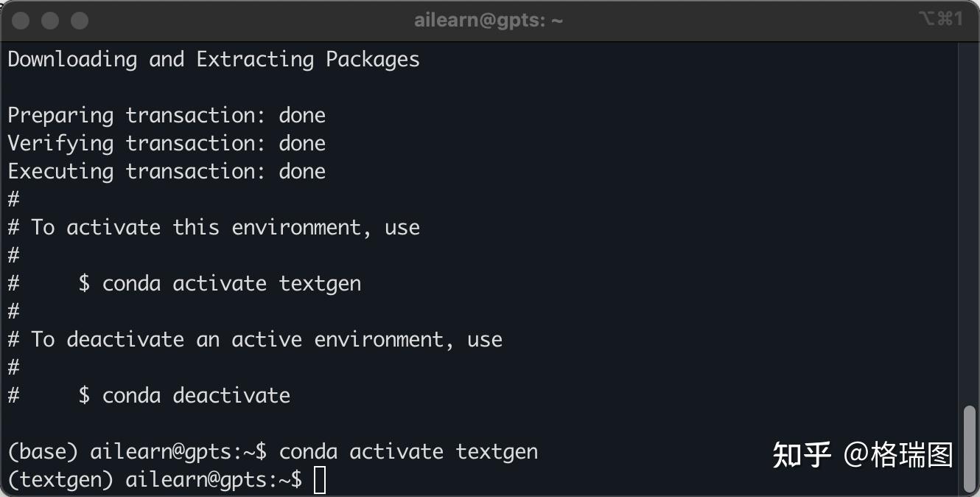980x497 pixels.
Task: Click the "Verifying transaction: done" line
Action: 167,144
